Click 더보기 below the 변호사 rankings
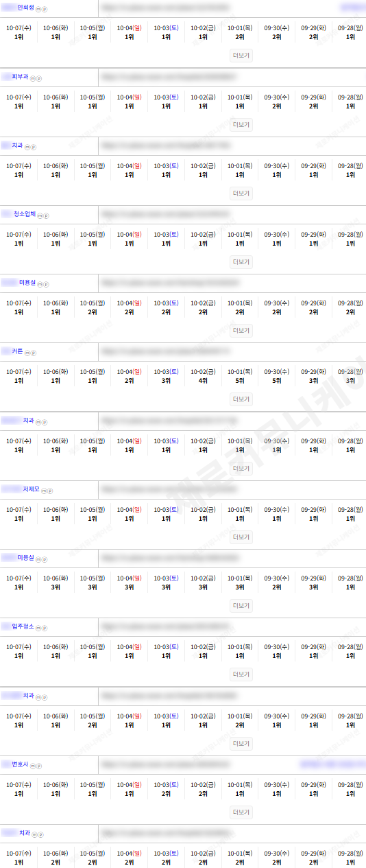The width and height of the screenshot is (366, 868). (x=241, y=812)
